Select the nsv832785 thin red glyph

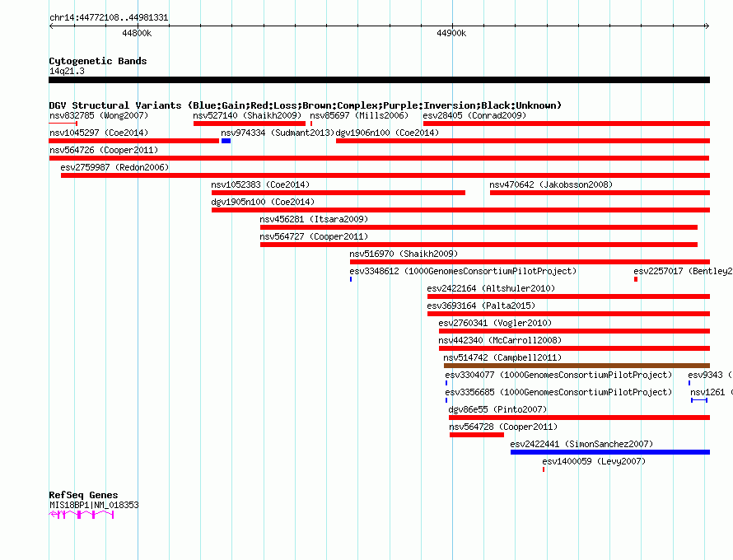coord(63,124)
